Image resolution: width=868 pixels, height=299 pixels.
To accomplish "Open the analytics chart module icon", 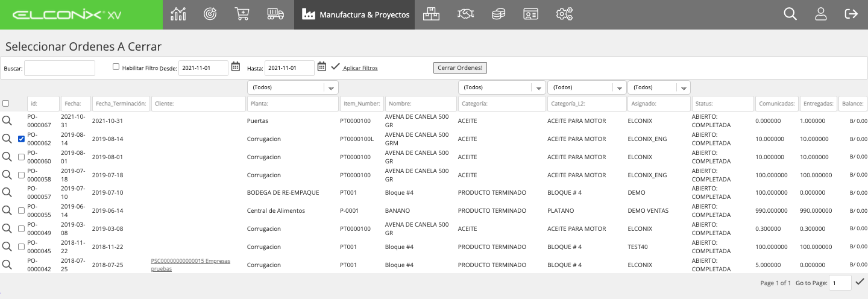I will coord(178,14).
